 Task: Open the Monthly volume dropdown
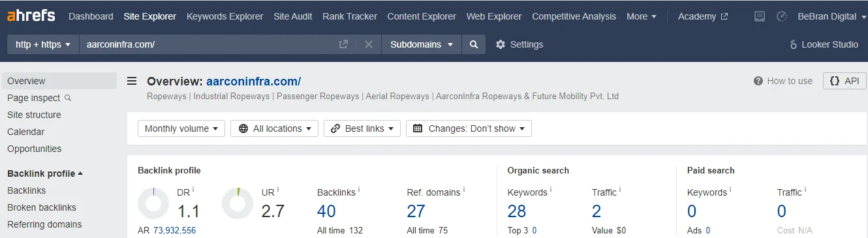point(181,128)
